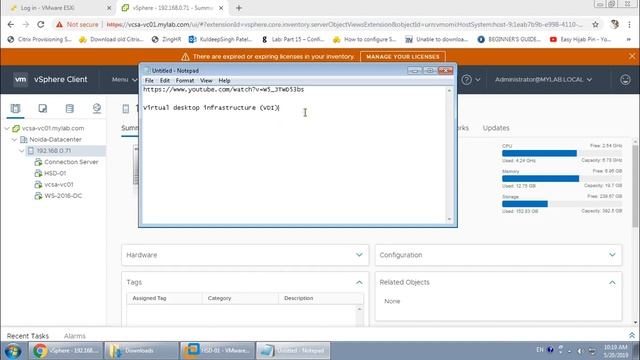Switch to the Updates tab
The width and height of the screenshot is (640, 360).
496,128
